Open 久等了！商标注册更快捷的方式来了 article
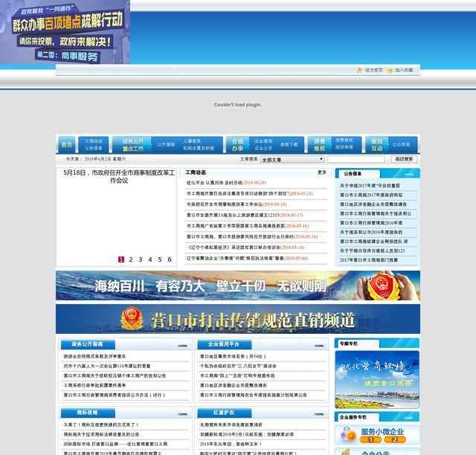 (101, 425)
